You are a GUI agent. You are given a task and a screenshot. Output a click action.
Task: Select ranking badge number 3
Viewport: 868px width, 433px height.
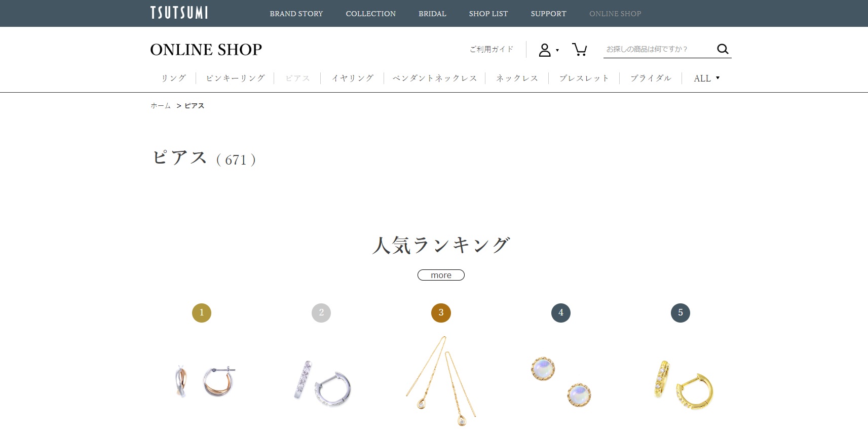(x=441, y=312)
